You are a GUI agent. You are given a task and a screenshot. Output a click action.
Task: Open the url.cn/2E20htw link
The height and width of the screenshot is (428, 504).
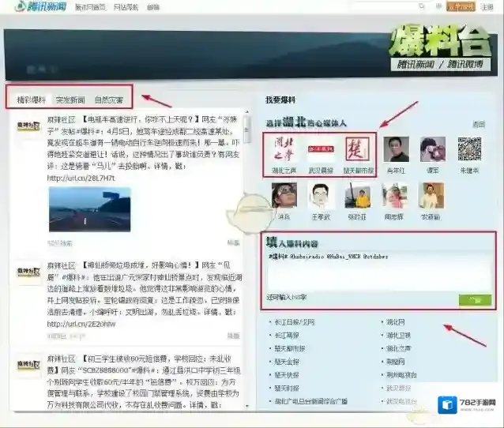(x=81, y=324)
